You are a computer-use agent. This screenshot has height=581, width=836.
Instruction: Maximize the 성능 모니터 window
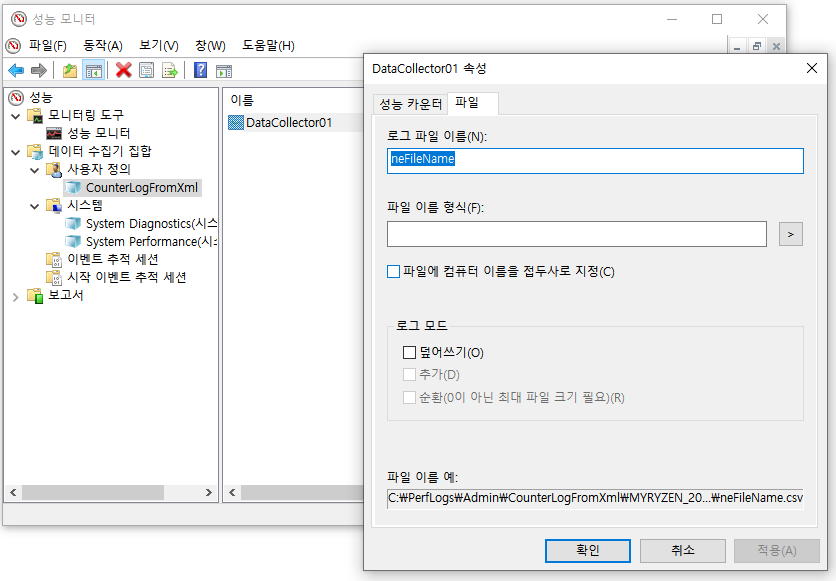pos(717,19)
